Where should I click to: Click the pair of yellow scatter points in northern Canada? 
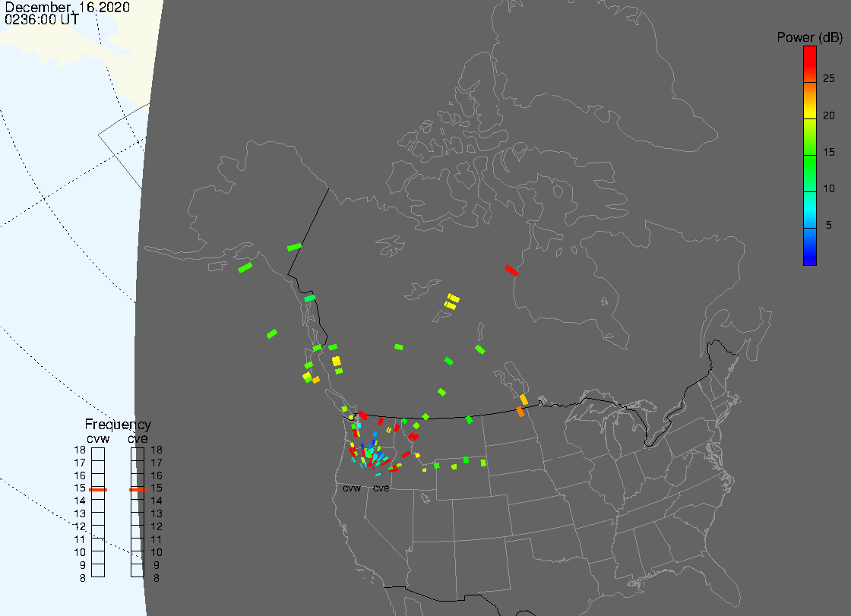[x=451, y=302]
